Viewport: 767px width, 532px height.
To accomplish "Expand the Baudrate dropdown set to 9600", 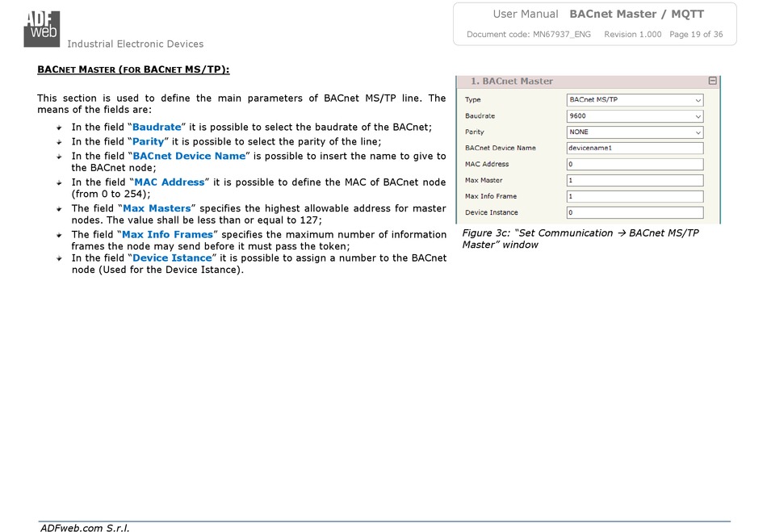I will point(635,116).
